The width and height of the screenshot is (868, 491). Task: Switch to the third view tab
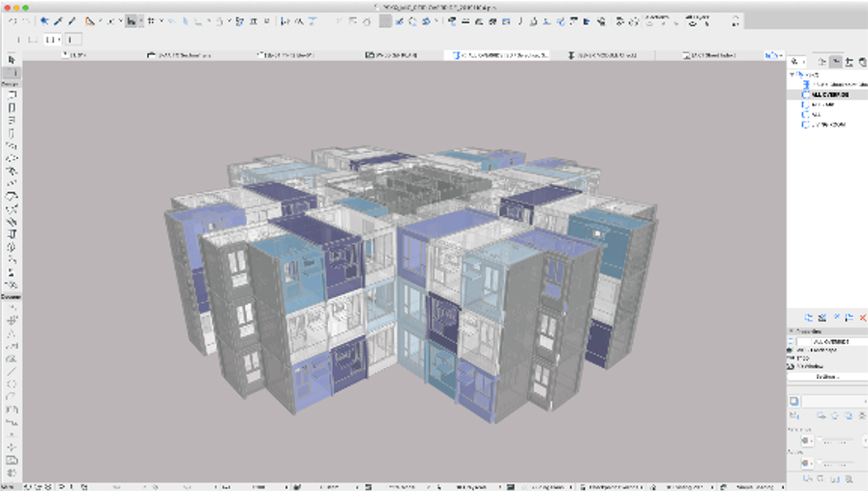point(286,55)
